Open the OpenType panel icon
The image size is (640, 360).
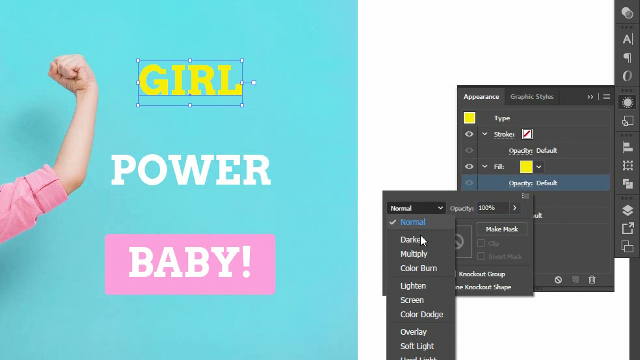[627, 76]
